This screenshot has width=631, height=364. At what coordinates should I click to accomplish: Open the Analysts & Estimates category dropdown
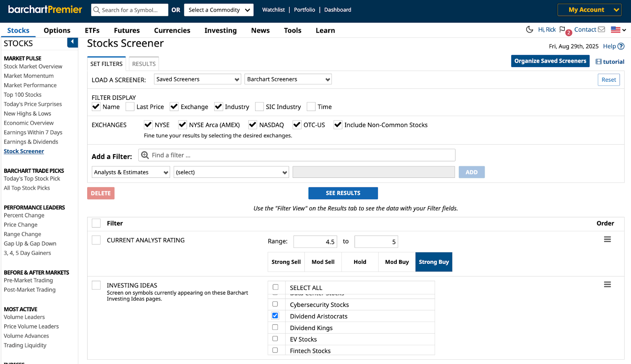[131, 172]
